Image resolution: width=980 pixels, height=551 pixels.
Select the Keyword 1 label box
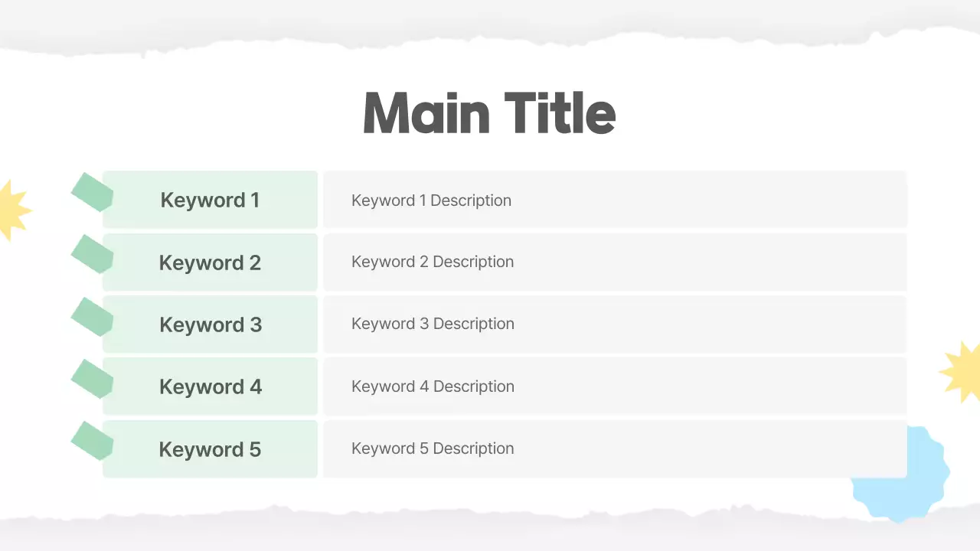(211, 201)
